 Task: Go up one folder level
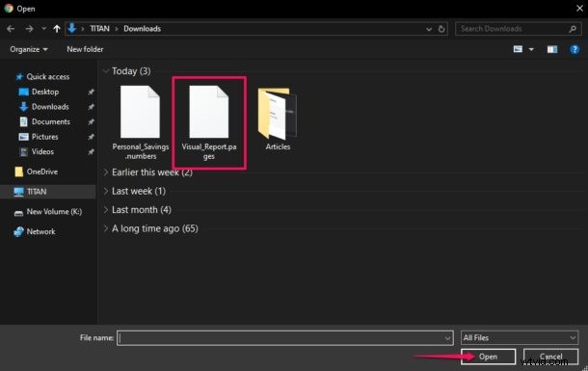point(57,29)
